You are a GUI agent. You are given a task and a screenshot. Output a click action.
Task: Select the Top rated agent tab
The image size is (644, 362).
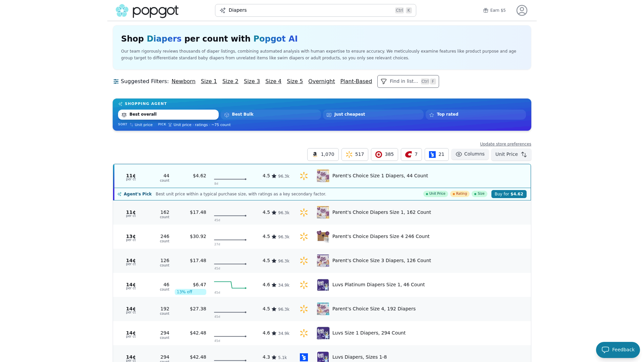pos(476,115)
